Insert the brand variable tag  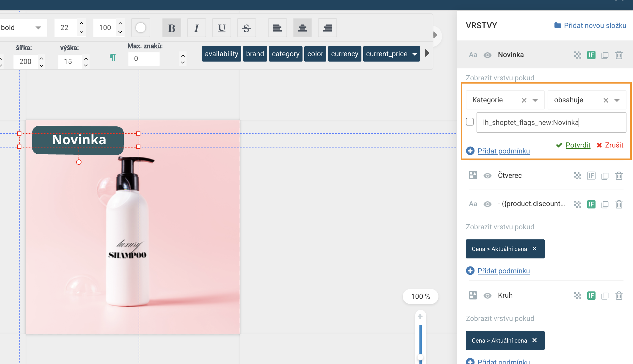pos(255,54)
